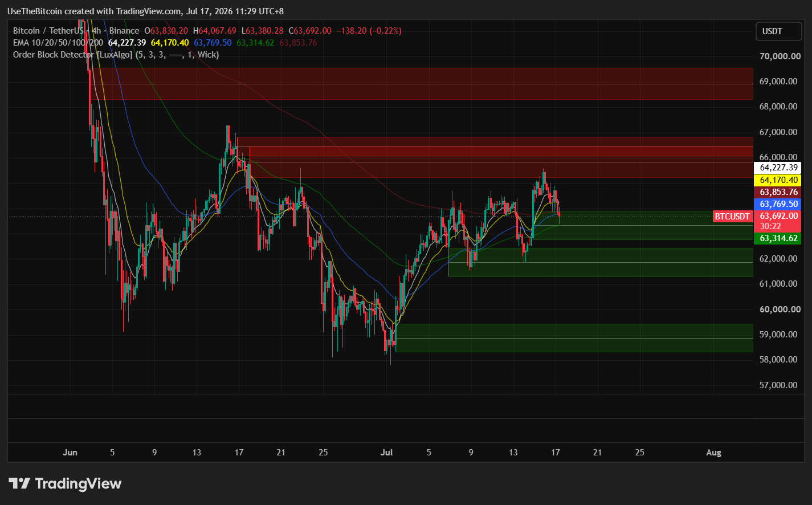Click the blue 63,769.50 EMA legend value
Screen dimensions: 812x505
coord(213,43)
